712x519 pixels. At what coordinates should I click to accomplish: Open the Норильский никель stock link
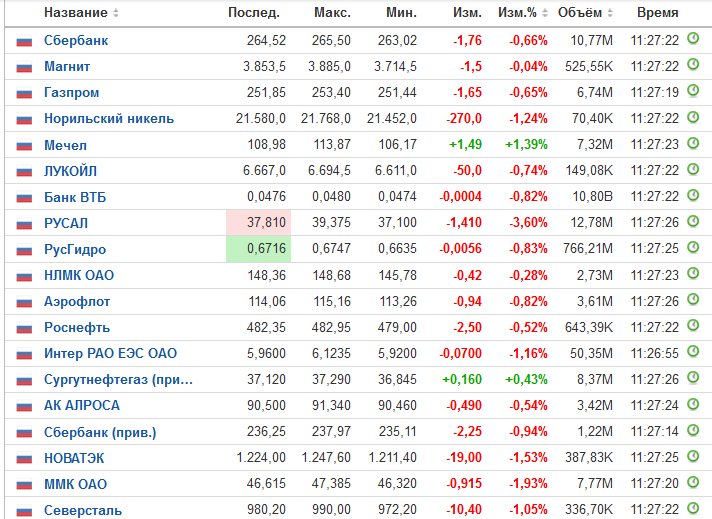(x=109, y=119)
